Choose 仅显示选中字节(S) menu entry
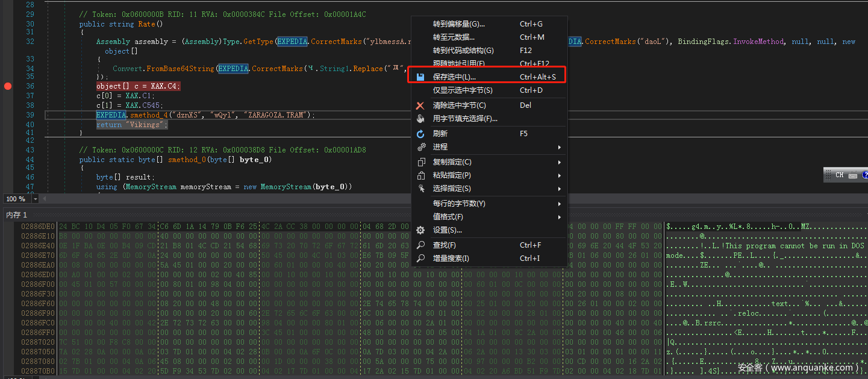This screenshot has width=868, height=379. click(489, 90)
